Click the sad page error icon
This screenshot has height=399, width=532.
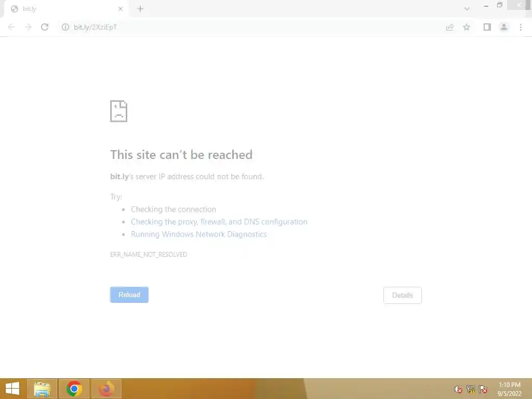[x=119, y=111]
